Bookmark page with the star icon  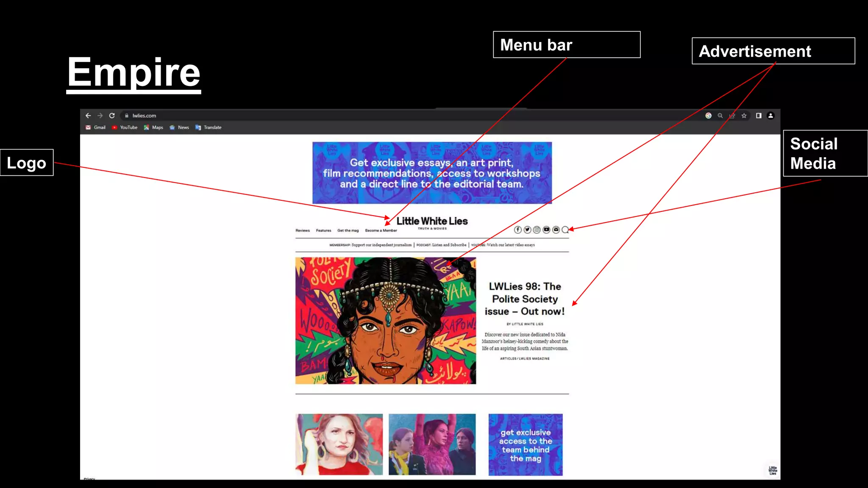tap(744, 116)
